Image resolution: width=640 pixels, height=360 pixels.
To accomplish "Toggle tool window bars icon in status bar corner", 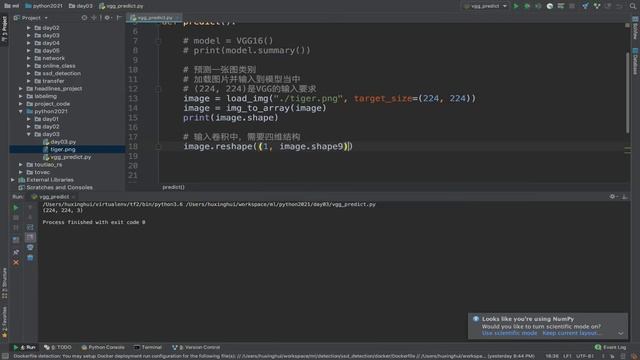I will (x=4, y=356).
